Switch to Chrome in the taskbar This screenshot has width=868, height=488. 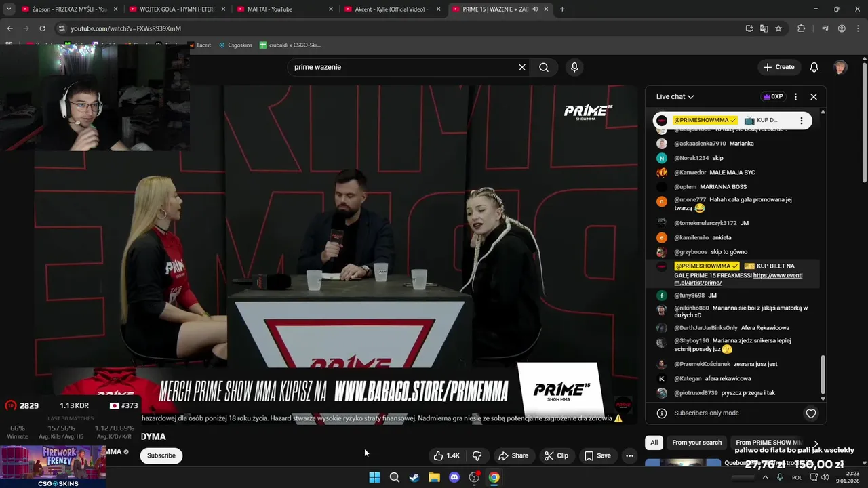(x=494, y=477)
